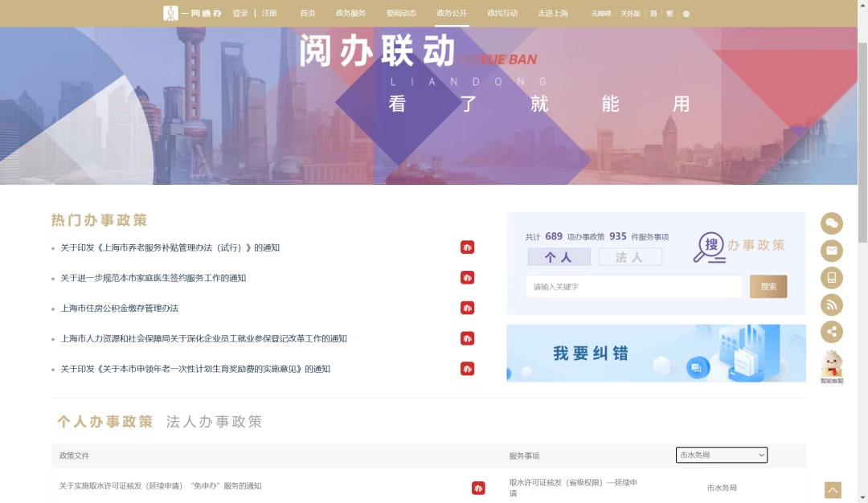Click the 搜索 search button
Viewport: 868px width, 503px height.
pyautogui.click(x=768, y=287)
